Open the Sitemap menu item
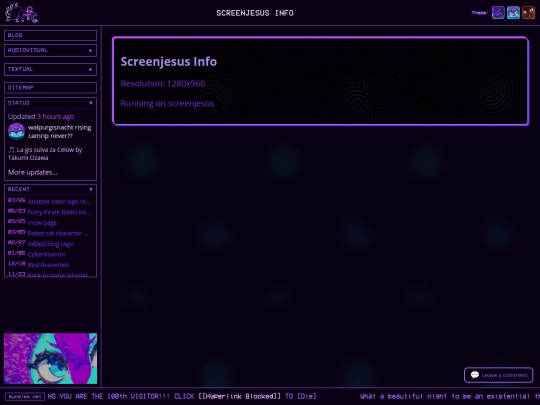540x405 pixels. pos(50,87)
